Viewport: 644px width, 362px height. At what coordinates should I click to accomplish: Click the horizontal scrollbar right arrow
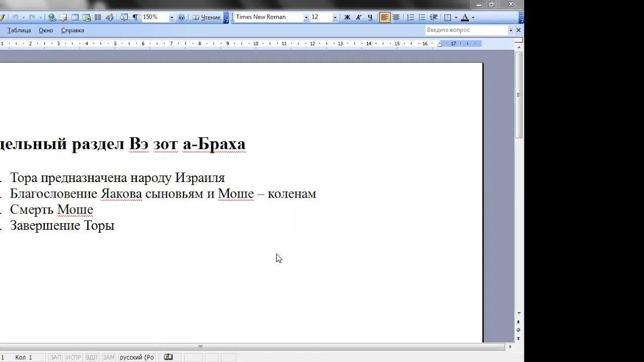[x=510, y=347]
